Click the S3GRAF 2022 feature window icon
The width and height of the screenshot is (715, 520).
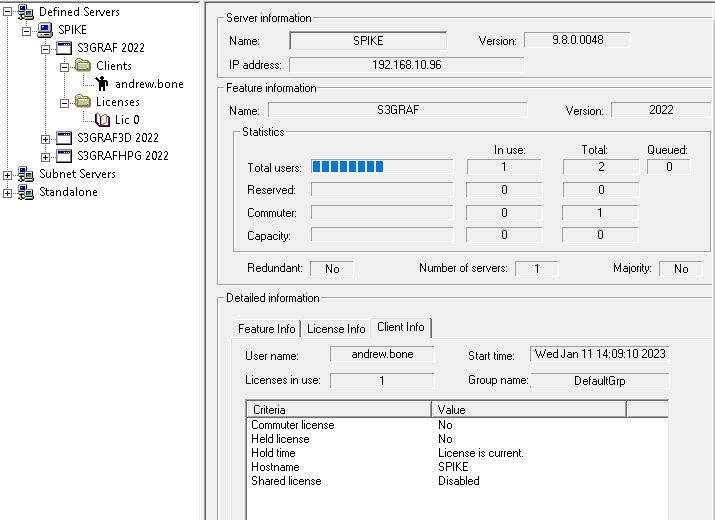coord(64,48)
